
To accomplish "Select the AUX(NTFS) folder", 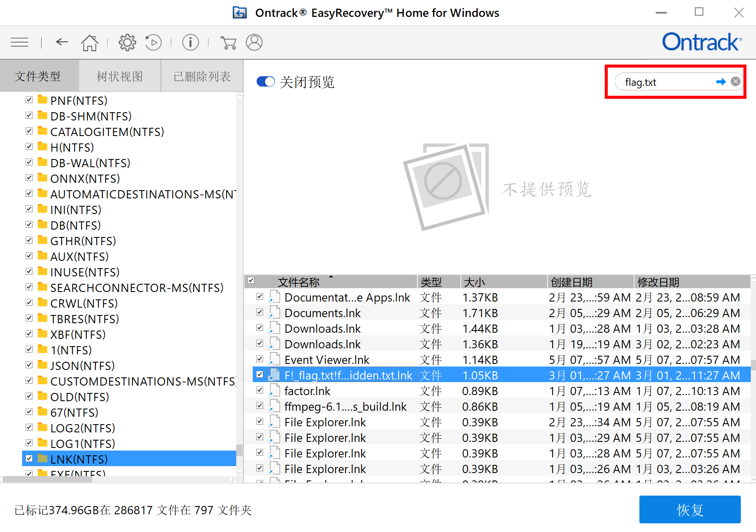I will pos(79,256).
